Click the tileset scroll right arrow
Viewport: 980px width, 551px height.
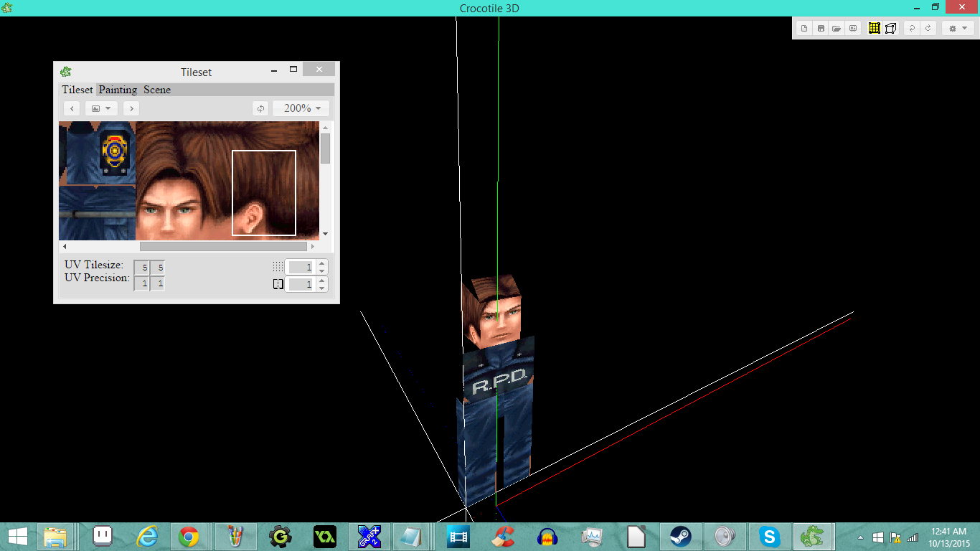(x=313, y=246)
